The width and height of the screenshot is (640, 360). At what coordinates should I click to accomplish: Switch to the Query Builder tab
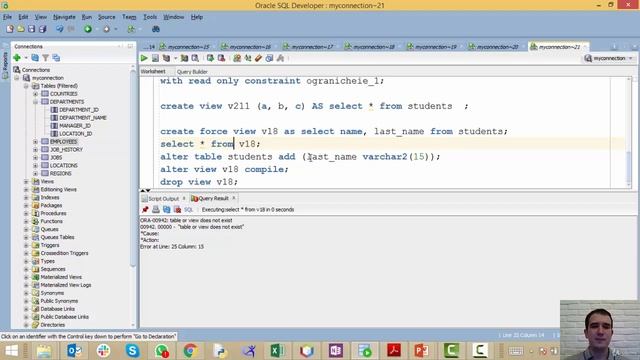pyautogui.click(x=192, y=72)
